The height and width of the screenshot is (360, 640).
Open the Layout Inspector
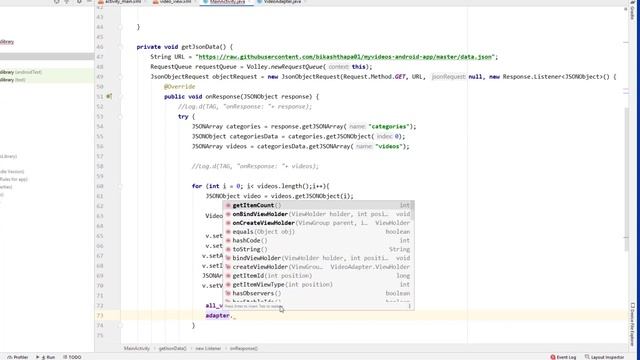click(x=605, y=357)
